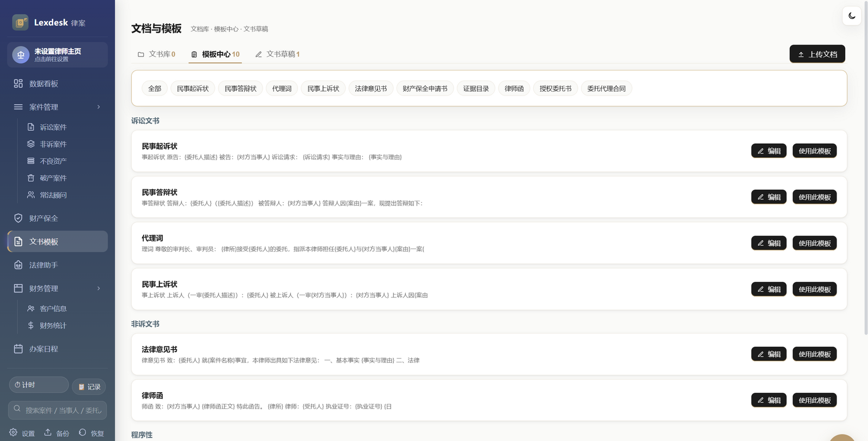Click 上传文档 button
868x441 pixels.
click(x=817, y=54)
